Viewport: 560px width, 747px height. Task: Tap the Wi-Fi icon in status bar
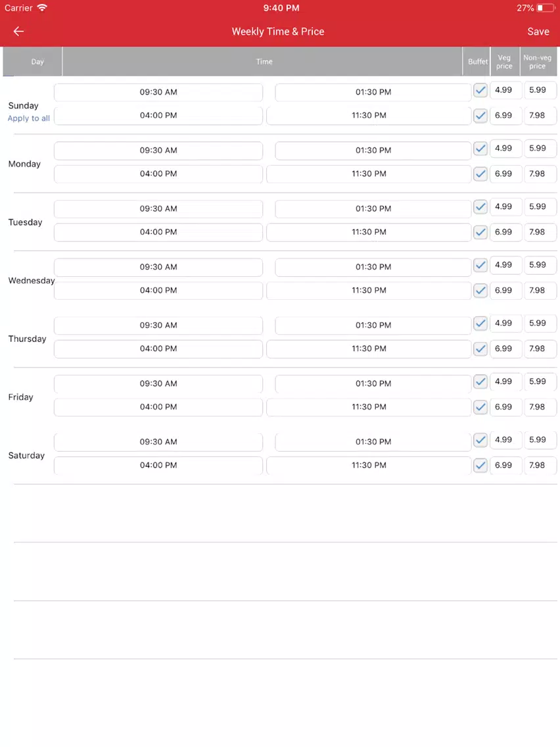(42, 8)
